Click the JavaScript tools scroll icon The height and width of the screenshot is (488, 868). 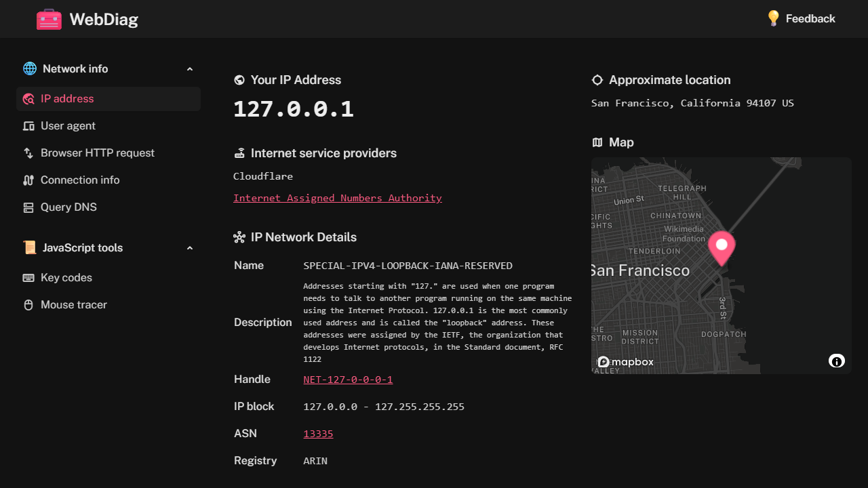coord(30,247)
